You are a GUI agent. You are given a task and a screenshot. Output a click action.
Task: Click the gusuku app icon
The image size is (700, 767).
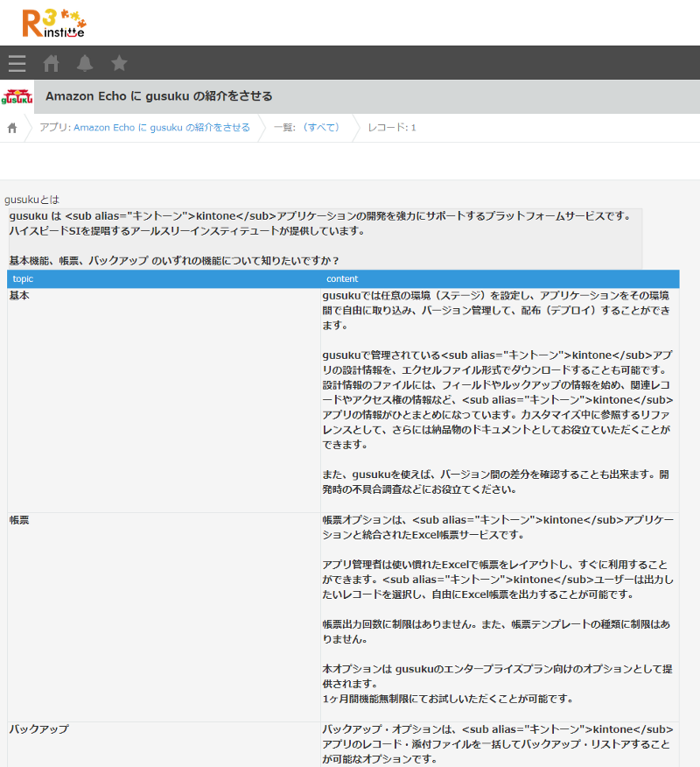click(17, 96)
